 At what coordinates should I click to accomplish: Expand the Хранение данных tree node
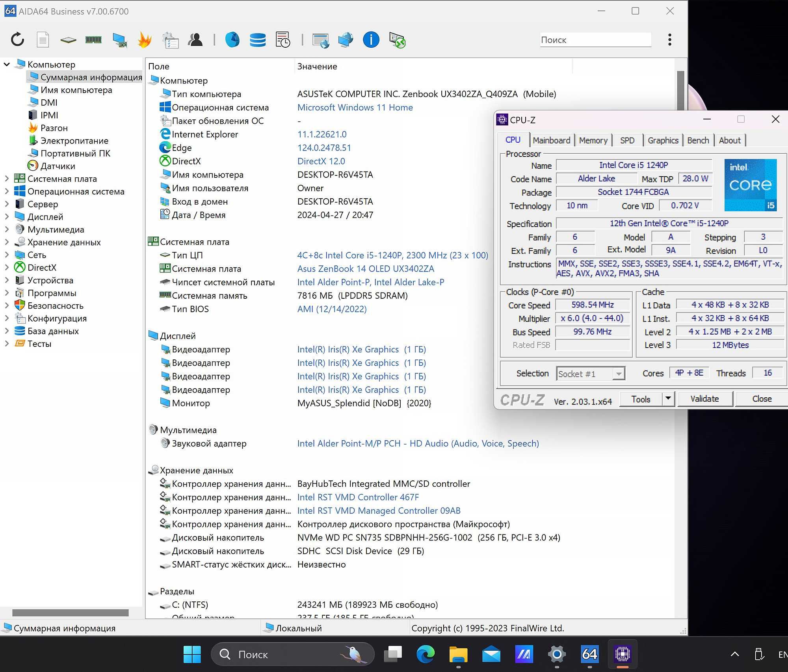coord(7,242)
